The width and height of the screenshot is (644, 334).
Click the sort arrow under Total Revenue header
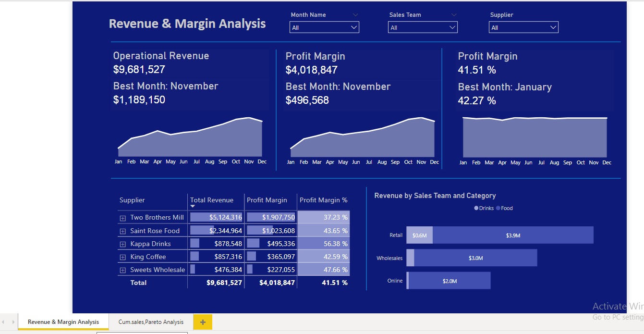point(192,206)
